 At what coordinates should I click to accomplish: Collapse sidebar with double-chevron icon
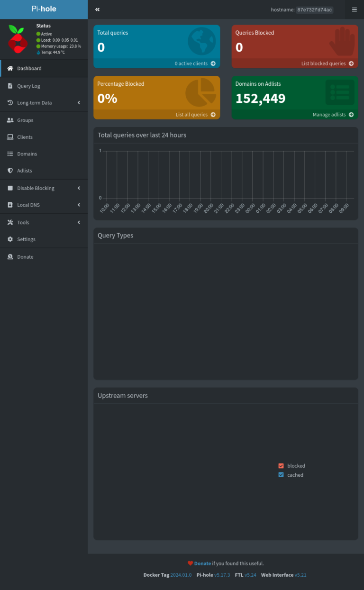[97, 9]
